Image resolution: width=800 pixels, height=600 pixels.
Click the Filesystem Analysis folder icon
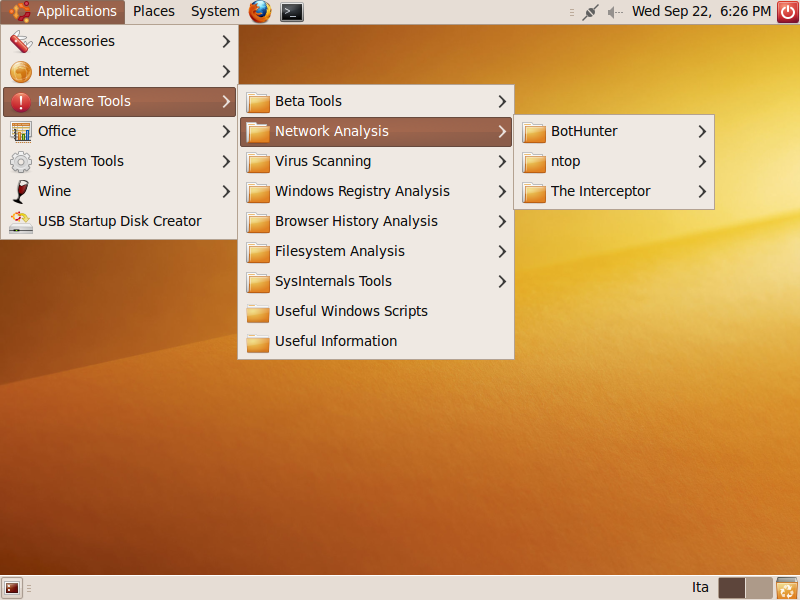coord(258,253)
